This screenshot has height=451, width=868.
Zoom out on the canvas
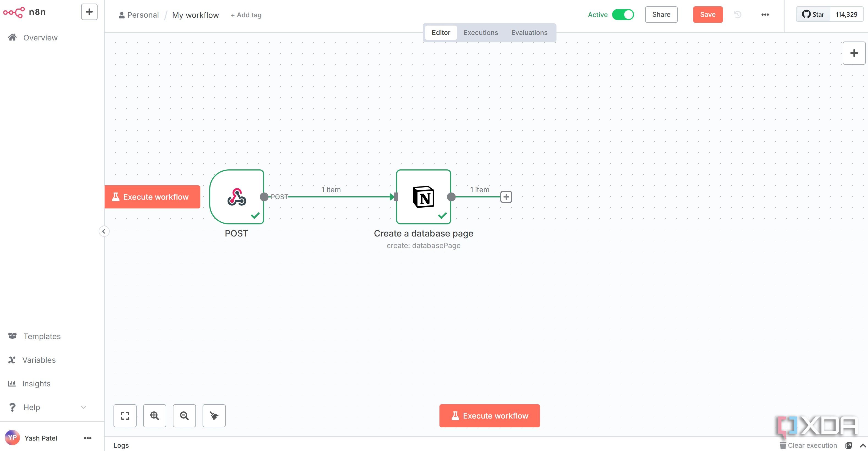pyautogui.click(x=184, y=416)
